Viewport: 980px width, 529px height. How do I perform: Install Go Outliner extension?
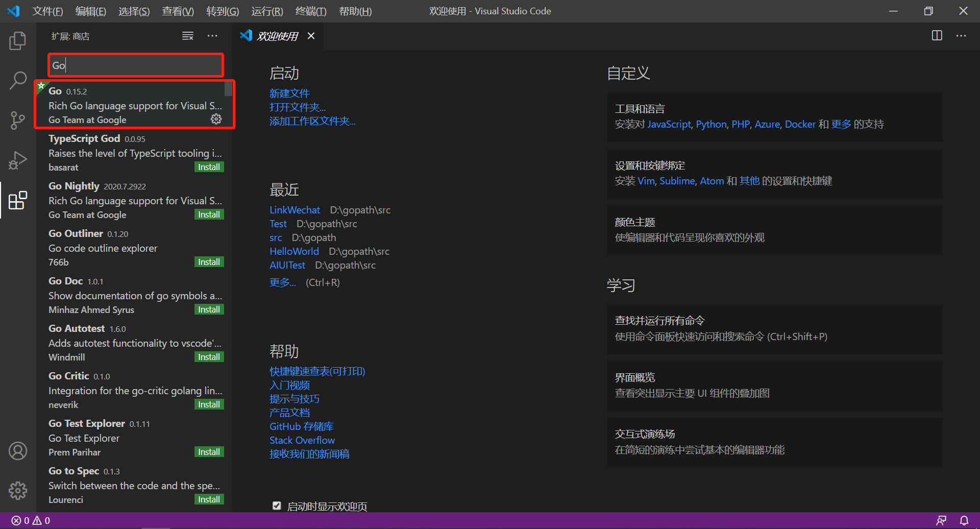coord(209,262)
